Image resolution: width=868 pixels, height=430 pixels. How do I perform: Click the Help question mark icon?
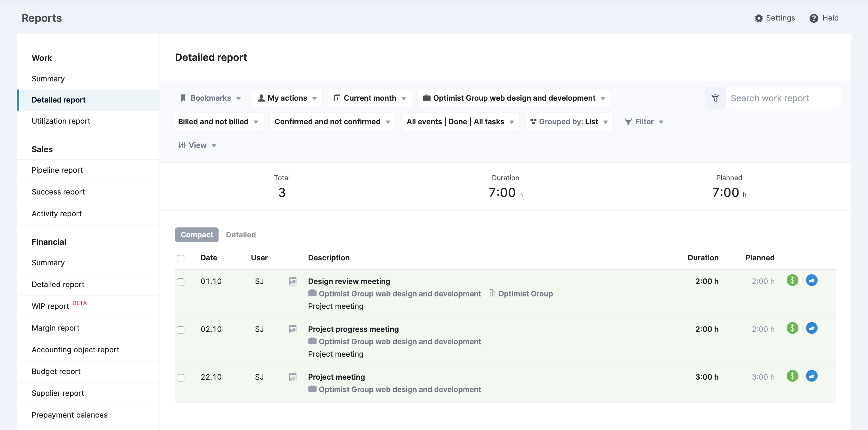814,18
